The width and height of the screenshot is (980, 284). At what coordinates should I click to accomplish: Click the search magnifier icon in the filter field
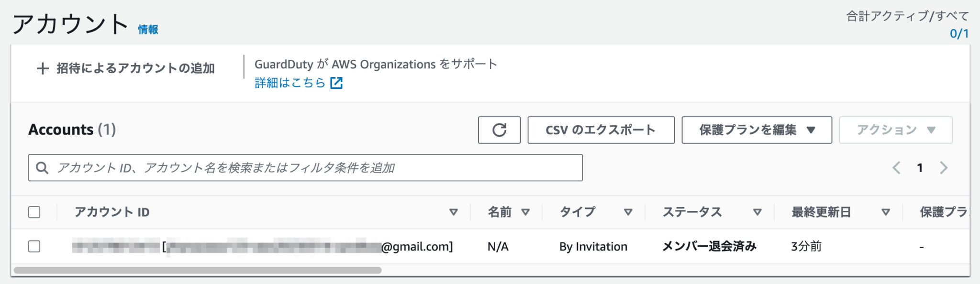[x=43, y=168]
